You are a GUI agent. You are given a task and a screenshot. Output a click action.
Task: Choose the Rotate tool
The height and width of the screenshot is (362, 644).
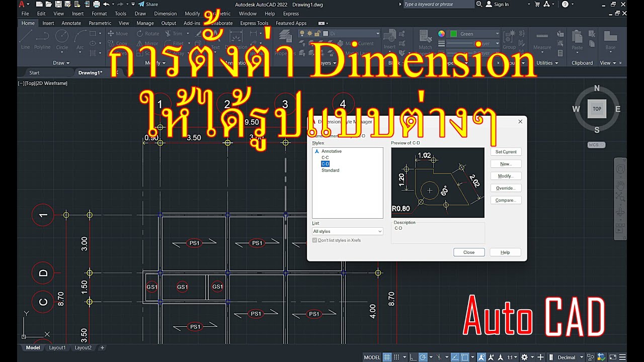[147, 34]
